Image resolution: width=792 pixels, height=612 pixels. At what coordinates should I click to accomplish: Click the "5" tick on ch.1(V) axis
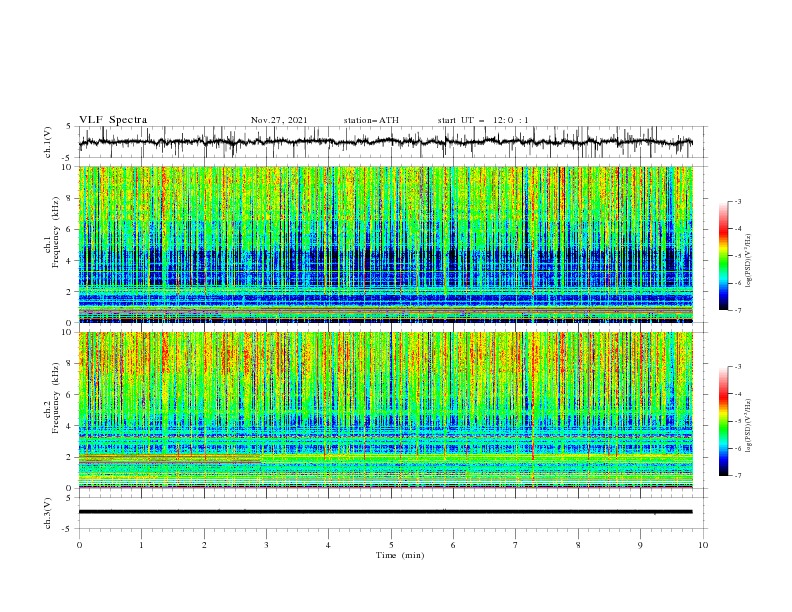tap(69, 126)
